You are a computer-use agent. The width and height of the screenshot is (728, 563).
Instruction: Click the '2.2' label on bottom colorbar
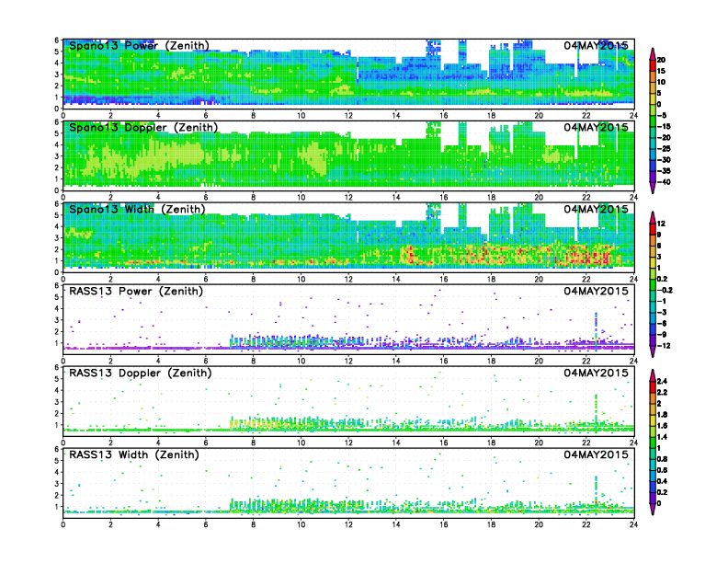(x=662, y=392)
